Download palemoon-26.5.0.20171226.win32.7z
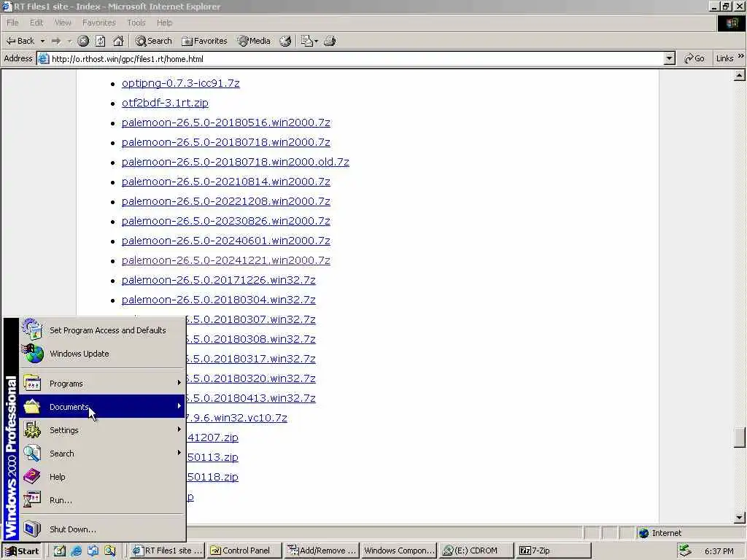The height and width of the screenshot is (560, 747). [219, 280]
